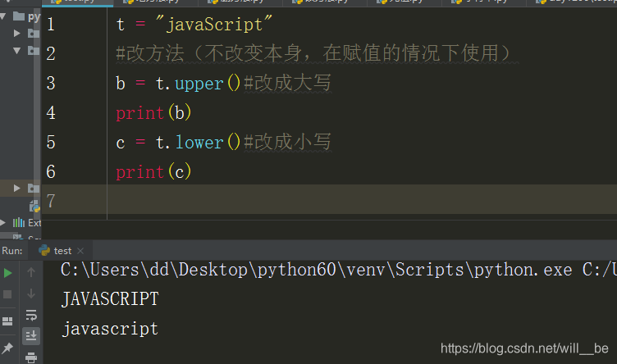Click the folder icon of the first collapsed subfolder
This screenshot has height=364, width=617.
34,34
